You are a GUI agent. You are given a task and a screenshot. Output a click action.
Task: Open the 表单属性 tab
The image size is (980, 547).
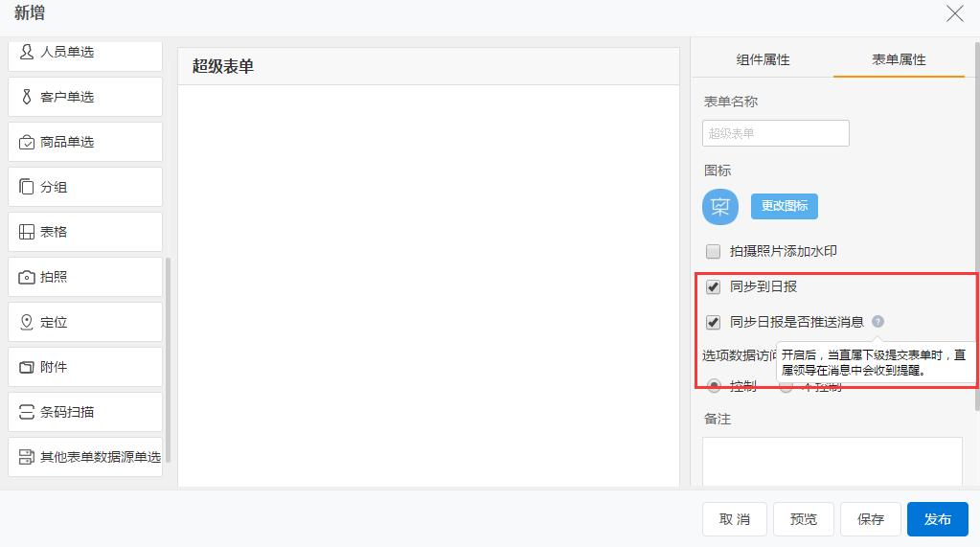coord(899,59)
